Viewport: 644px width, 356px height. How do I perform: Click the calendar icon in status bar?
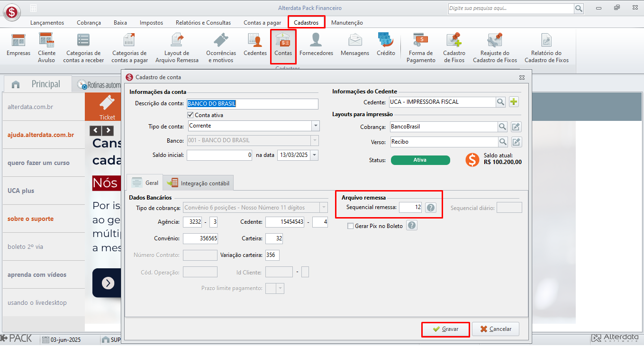point(45,339)
